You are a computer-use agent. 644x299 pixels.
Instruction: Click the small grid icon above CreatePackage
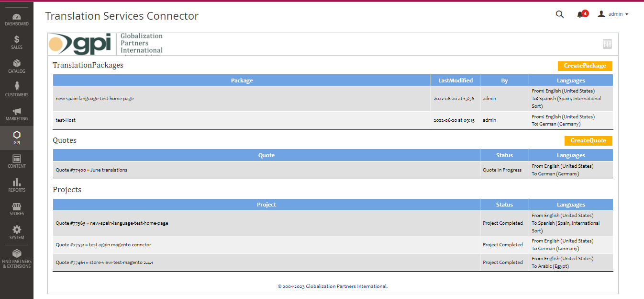[607, 44]
